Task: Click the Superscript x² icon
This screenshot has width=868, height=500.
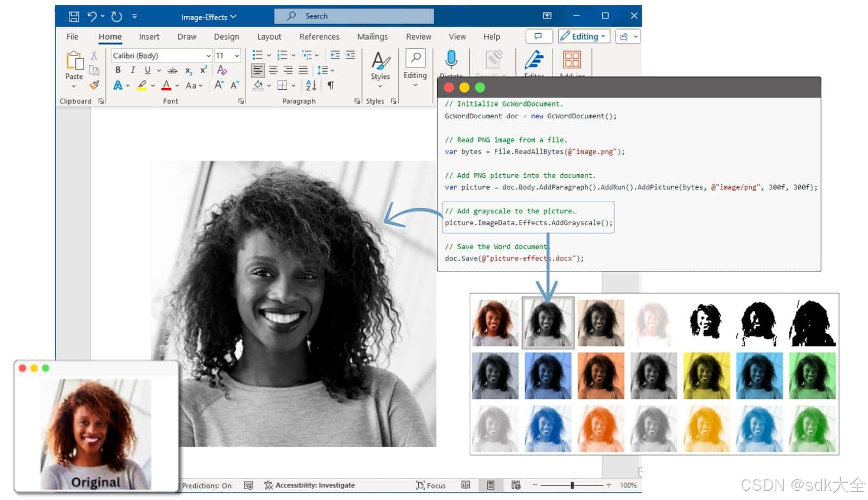Action: [x=203, y=69]
